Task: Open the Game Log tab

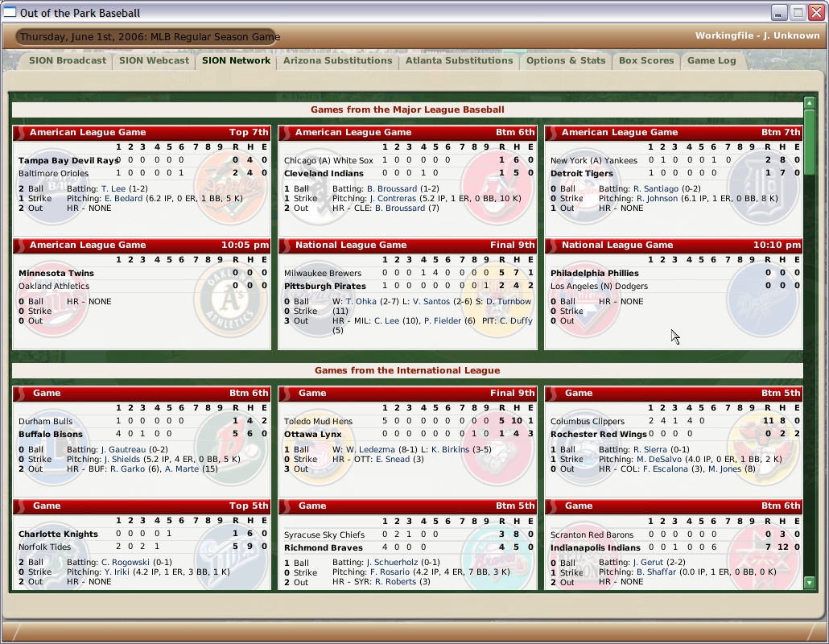Action: 711,60
